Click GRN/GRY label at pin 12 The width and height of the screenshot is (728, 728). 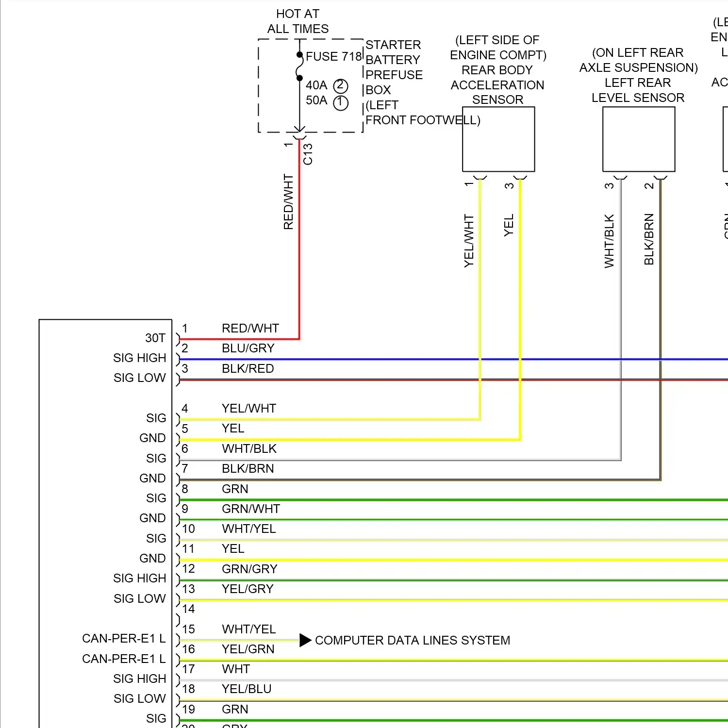click(x=249, y=569)
